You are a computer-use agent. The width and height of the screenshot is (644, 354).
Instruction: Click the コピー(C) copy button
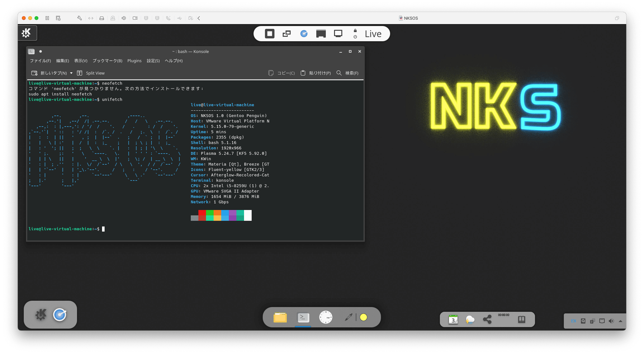pyautogui.click(x=281, y=73)
